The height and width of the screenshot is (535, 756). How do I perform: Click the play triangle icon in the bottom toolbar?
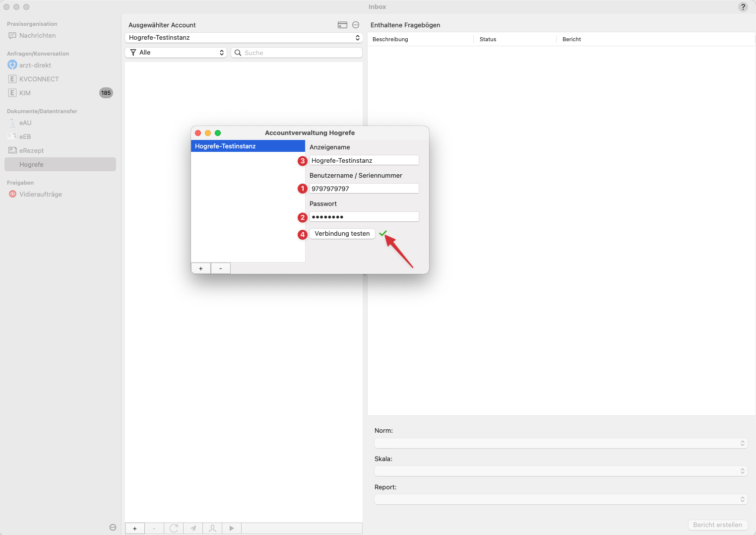point(232,529)
